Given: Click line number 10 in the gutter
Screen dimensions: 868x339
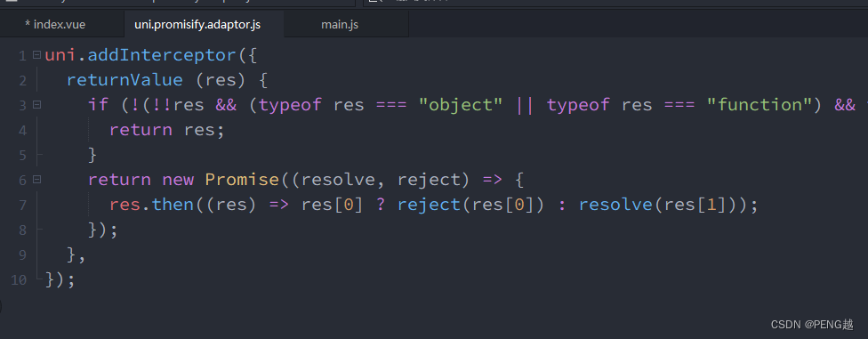Looking at the screenshot, I should point(19,280).
